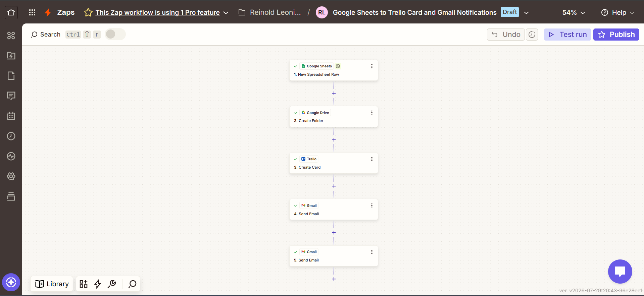The width and height of the screenshot is (644, 296).
Task: Open the step 5 Gmail three-dot menu
Action: 372,252
